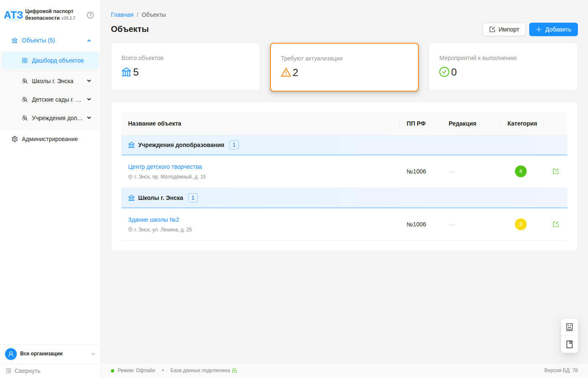Open Все организации dropdown
This screenshot has width=588, height=378.
(x=93, y=354)
